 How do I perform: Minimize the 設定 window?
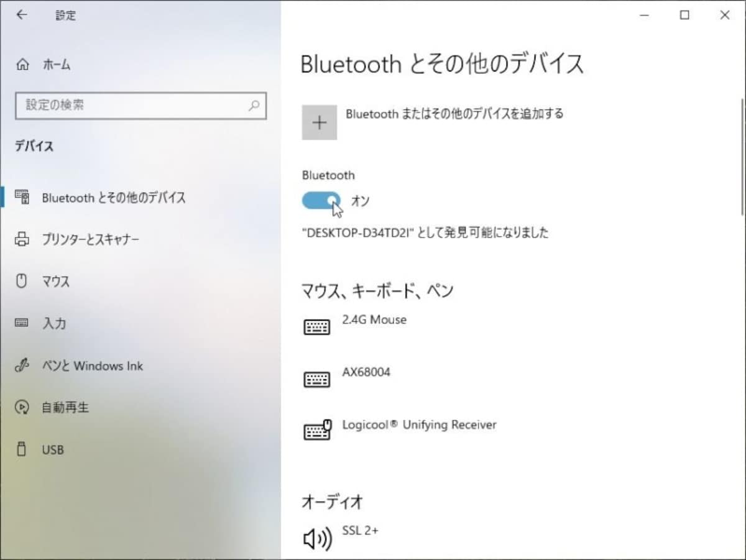tap(644, 16)
